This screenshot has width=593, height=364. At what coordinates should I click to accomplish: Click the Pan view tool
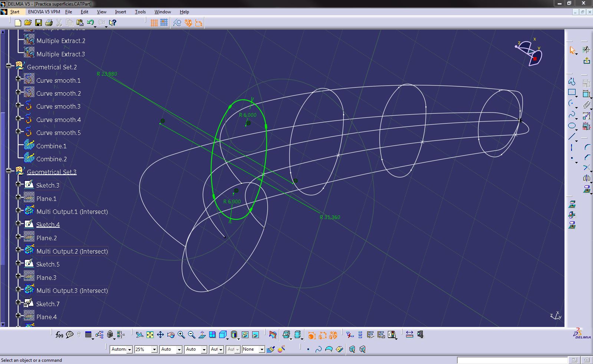(x=160, y=335)
